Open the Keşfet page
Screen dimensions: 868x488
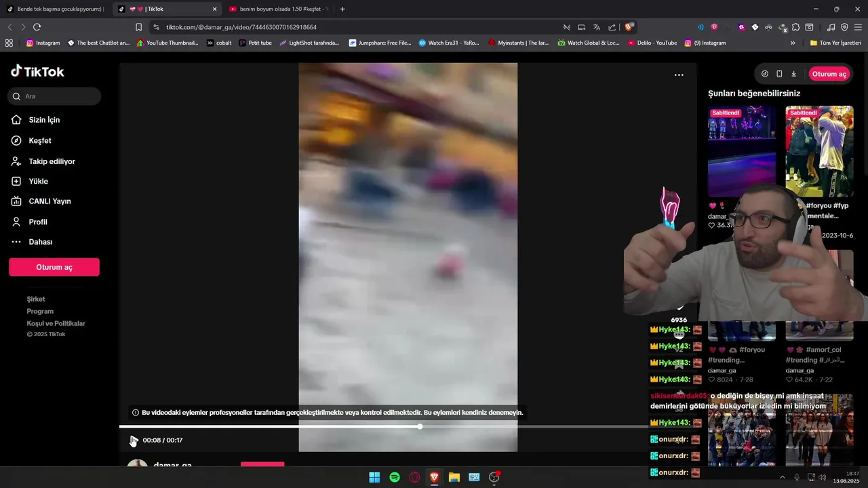click(31, 141)
